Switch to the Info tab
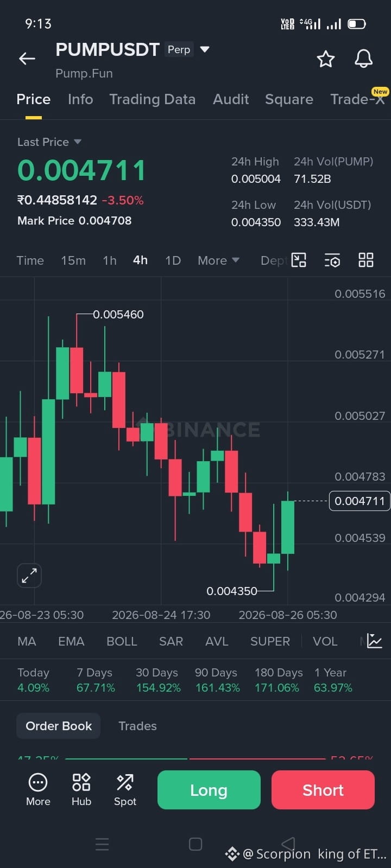The height and width of the screenshot is (868, 391). point(80,99)
